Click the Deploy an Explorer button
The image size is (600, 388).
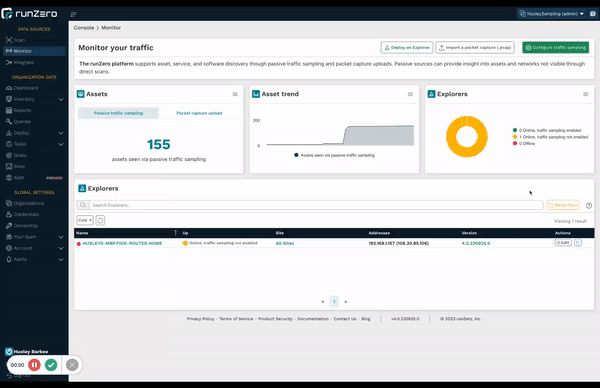click(x=407, y=47)
